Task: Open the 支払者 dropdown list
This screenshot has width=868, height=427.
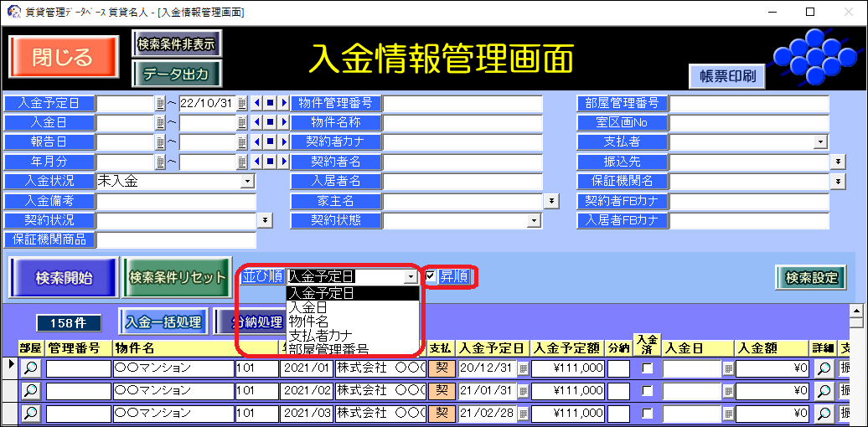Action: [x=820, y=142]
